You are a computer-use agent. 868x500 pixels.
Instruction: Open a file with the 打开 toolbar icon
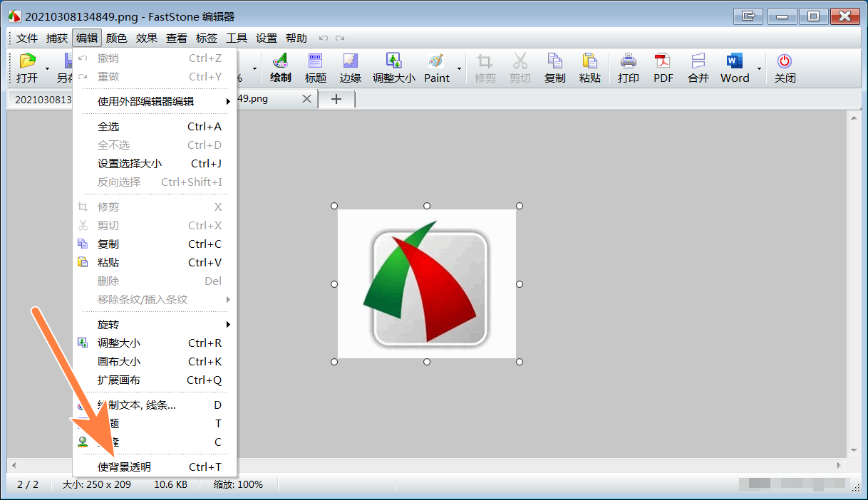click(x=27, y=68)
